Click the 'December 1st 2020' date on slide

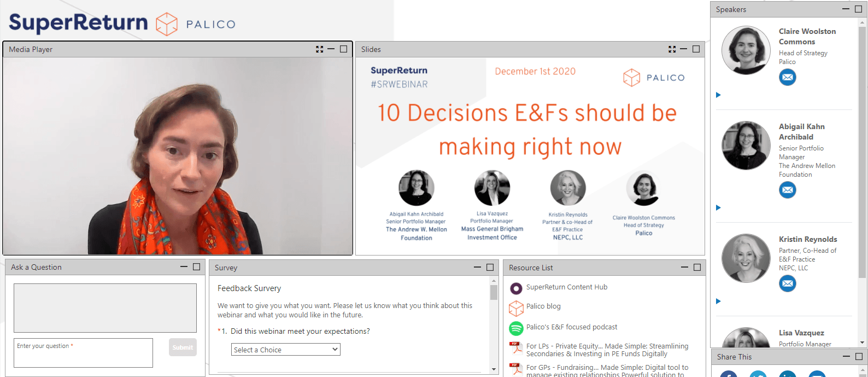[535, 71]
